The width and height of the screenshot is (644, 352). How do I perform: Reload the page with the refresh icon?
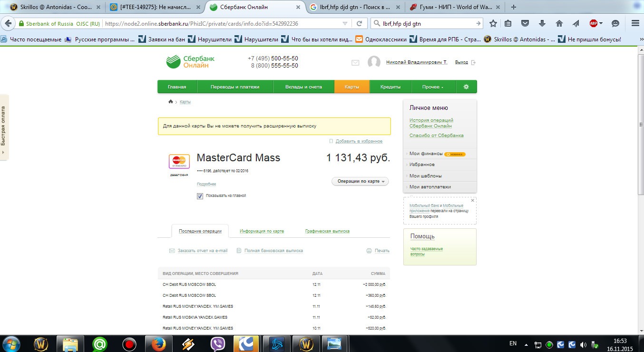point(359,23)
